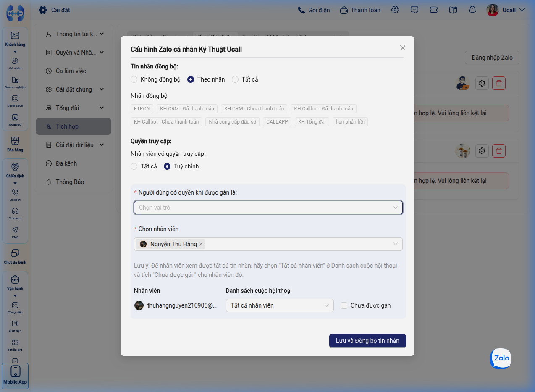Expand the Cài đặt dữ liệu section
Image resolution: width=535 pixels, height=392 pixels.
coord(74,145)
